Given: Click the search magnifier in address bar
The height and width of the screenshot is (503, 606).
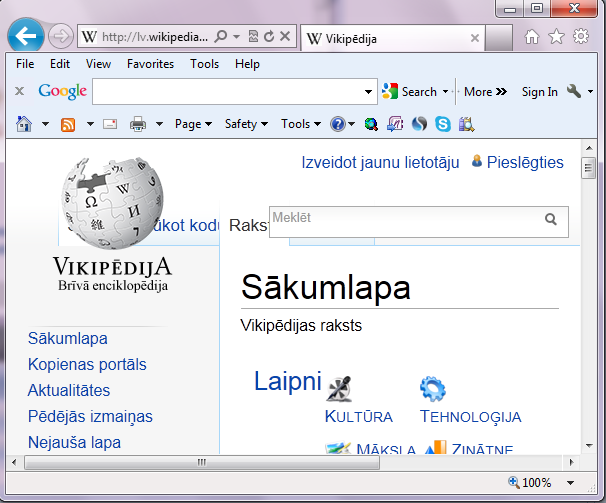Looking at the screenshot, I should pyautogui.click(x=221, y=36).
